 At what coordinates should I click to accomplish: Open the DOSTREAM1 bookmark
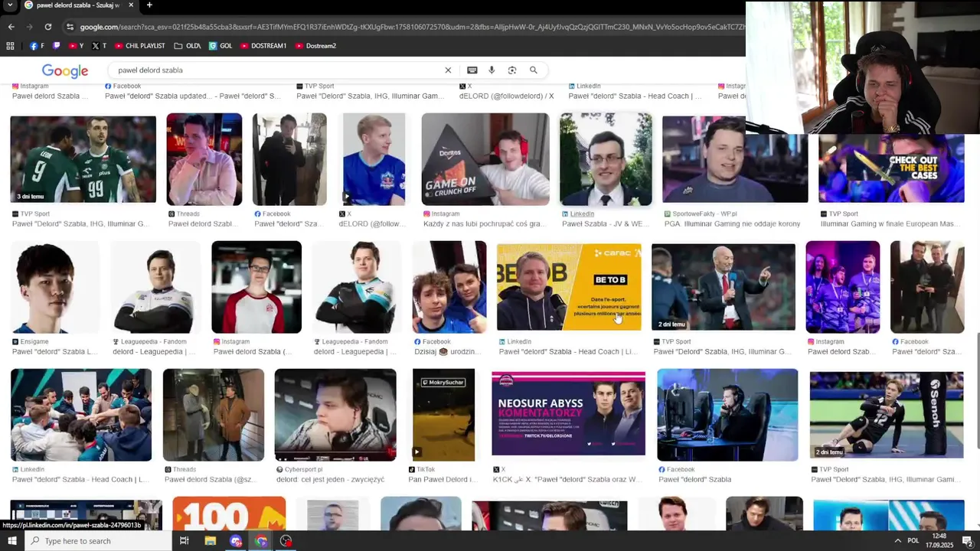[x=263, y=46]
